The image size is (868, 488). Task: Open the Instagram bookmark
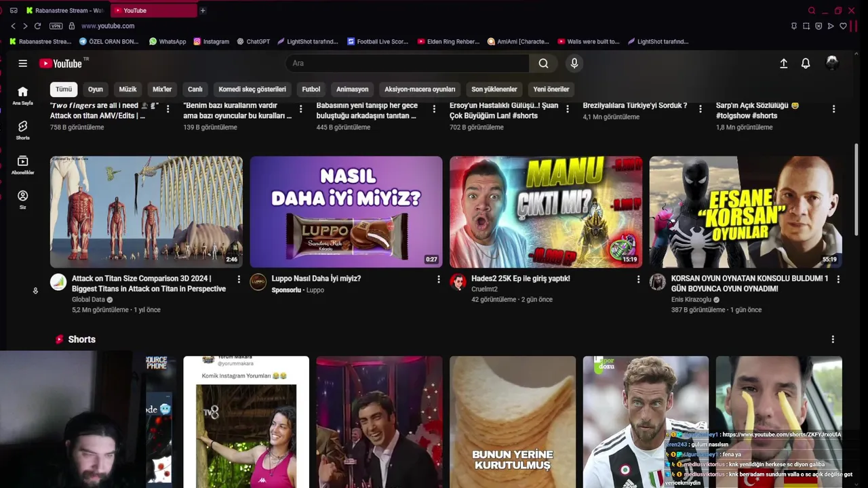click(x=212, y=41)
